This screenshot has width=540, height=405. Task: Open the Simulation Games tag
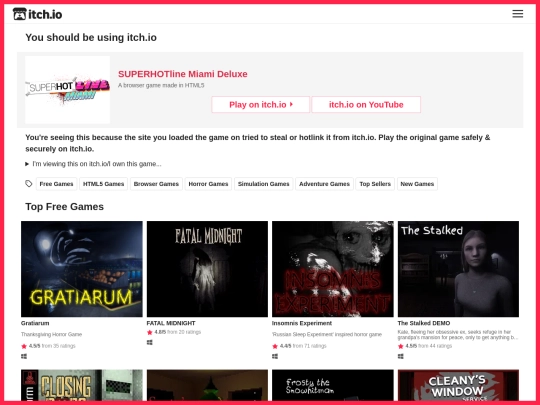point(263,184)
